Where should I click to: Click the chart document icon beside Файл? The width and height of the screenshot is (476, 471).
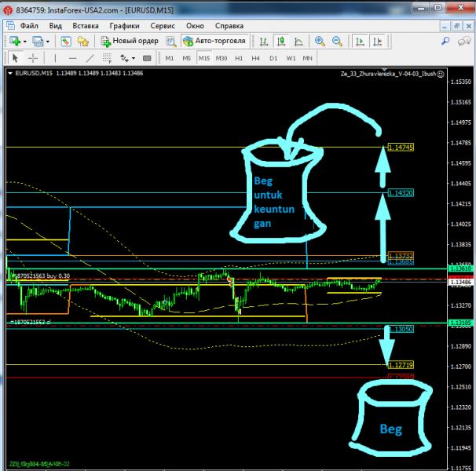coord(11,25)
